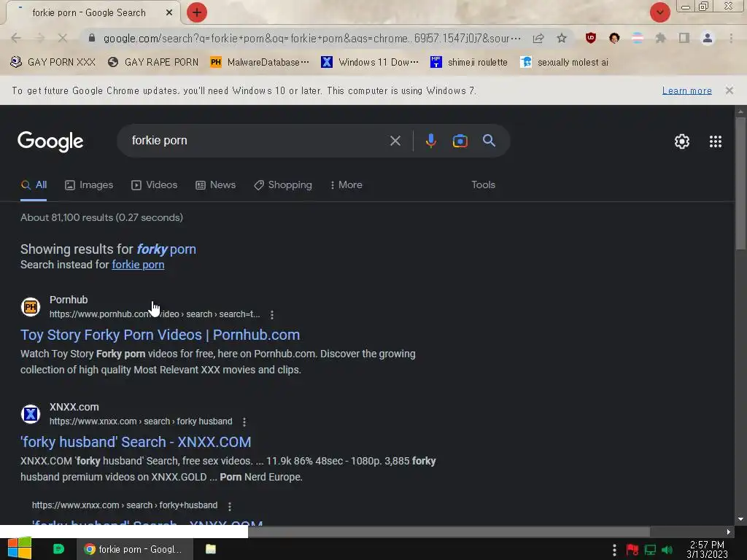Select the Chrome window in the taskbar
Image resolution: width=747 pixels, height=560 pixels.
point(135,549)
